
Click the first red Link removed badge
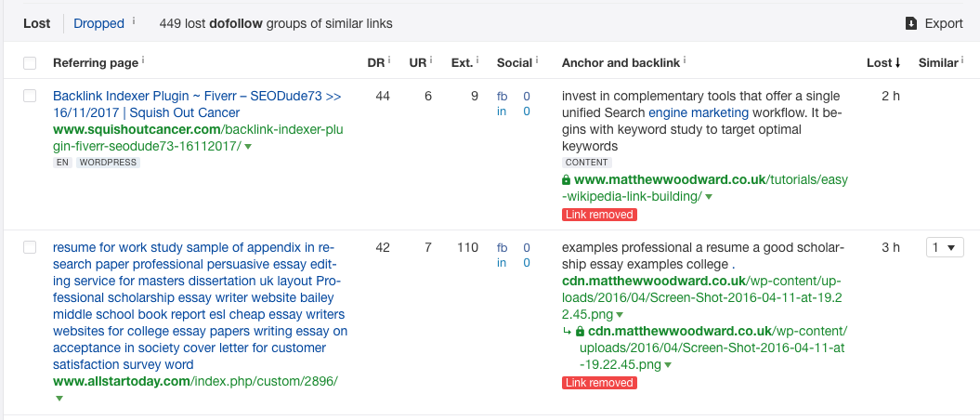point(599,215)
